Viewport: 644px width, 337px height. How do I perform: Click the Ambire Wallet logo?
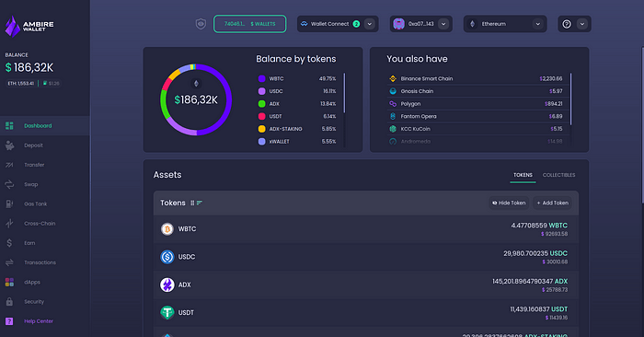point(29,27)
